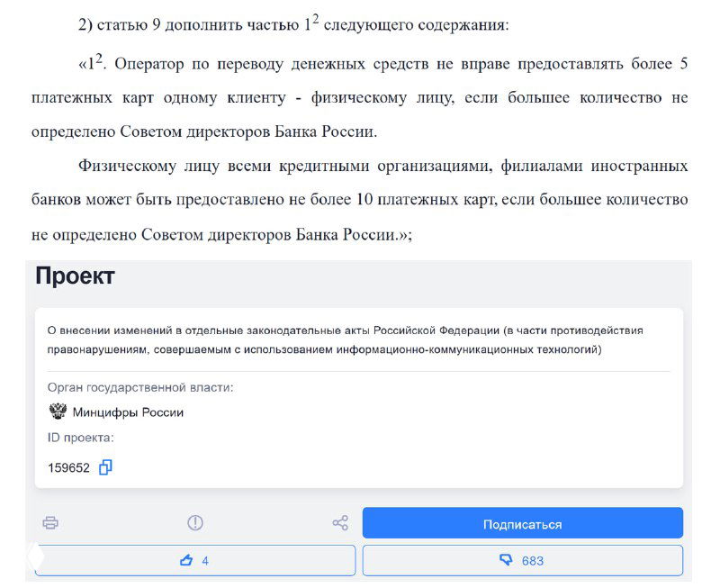The width and height of the screenshot is (720, 588).
Task: Open the report issue exclamation icon
Action: click(x=194, y=522)
